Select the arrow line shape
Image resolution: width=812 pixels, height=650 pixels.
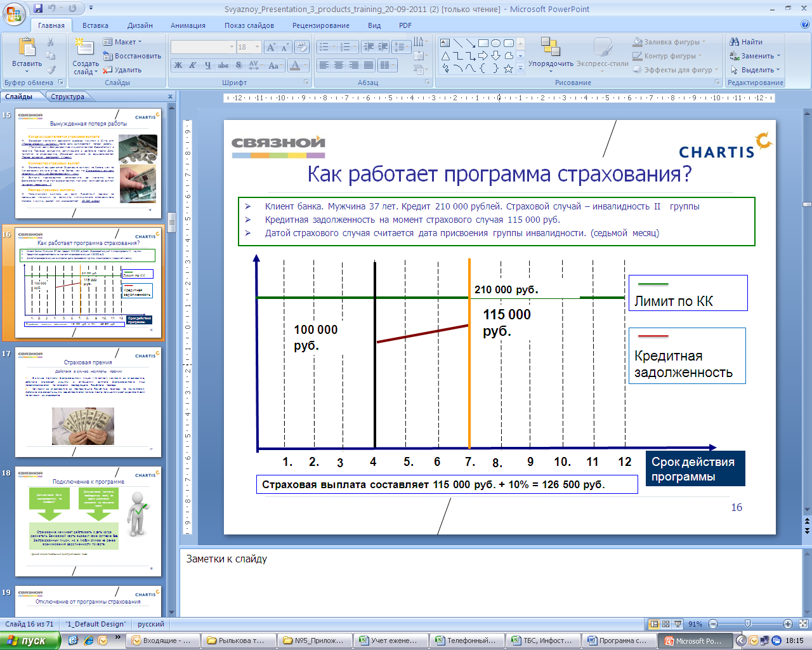coord(471,43)
